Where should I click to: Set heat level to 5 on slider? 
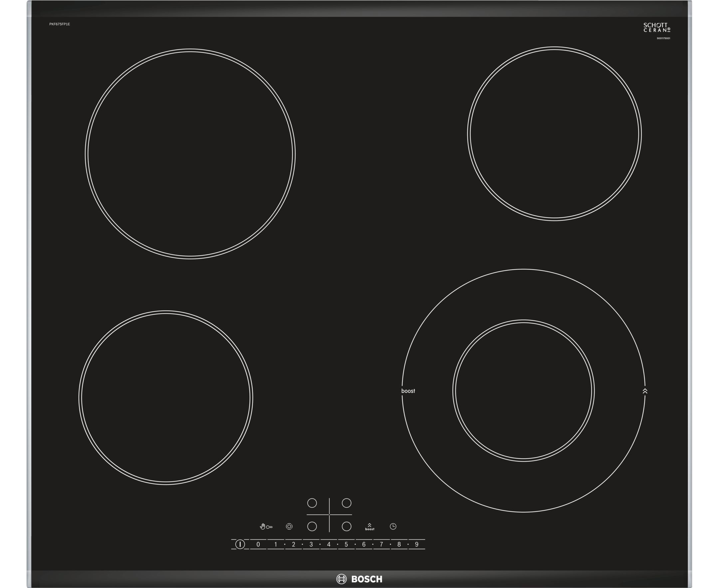346,544
